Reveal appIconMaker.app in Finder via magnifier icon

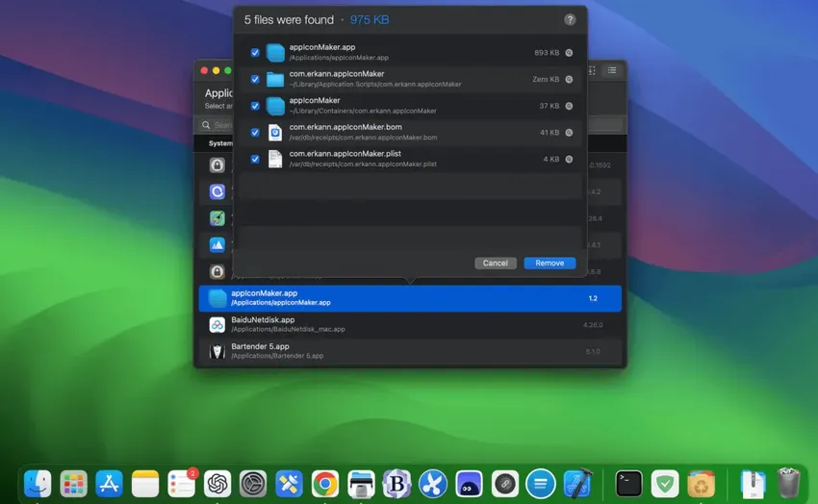(570, 53)
